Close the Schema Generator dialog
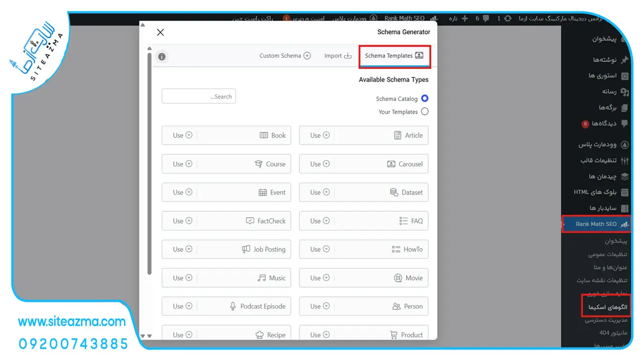The image size is (644, 362). coord(160,32)
